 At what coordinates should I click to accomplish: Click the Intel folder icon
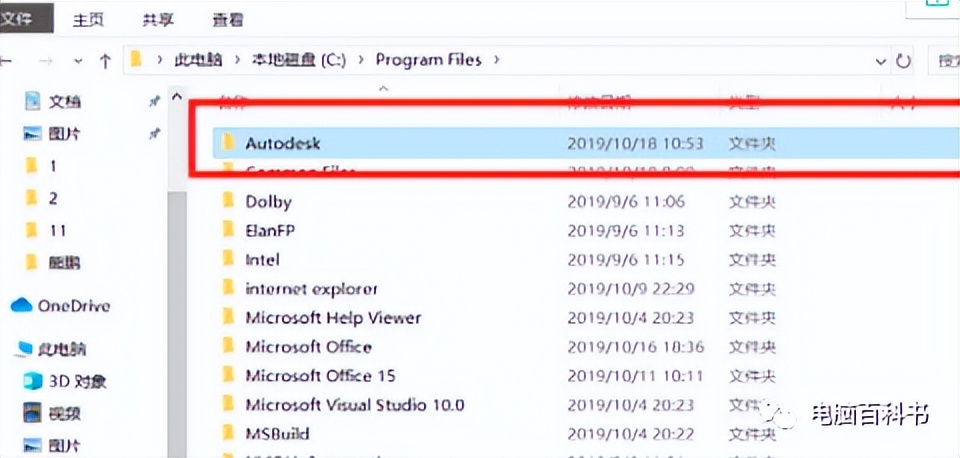tap(227, 259)
